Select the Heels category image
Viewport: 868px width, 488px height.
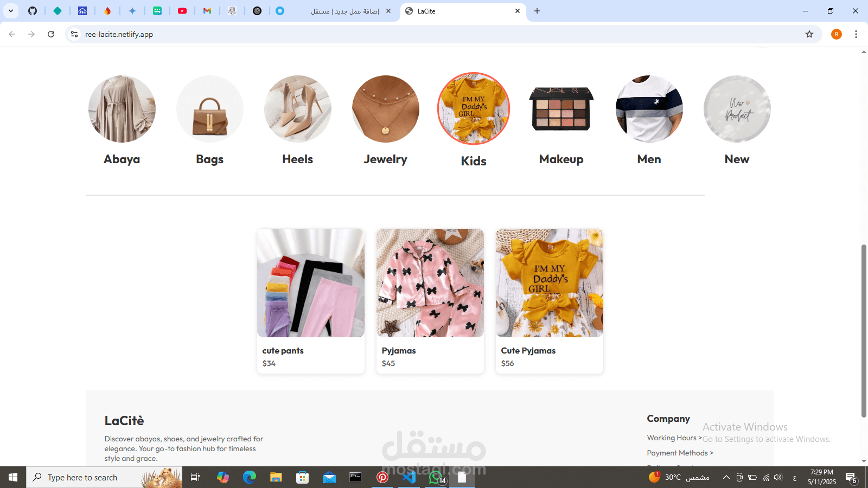pos(298,109)
